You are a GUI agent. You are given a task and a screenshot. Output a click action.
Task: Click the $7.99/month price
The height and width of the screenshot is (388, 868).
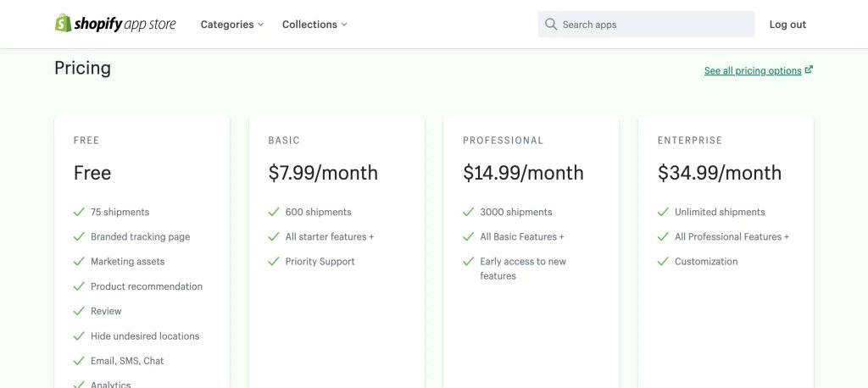coord(323,173)
